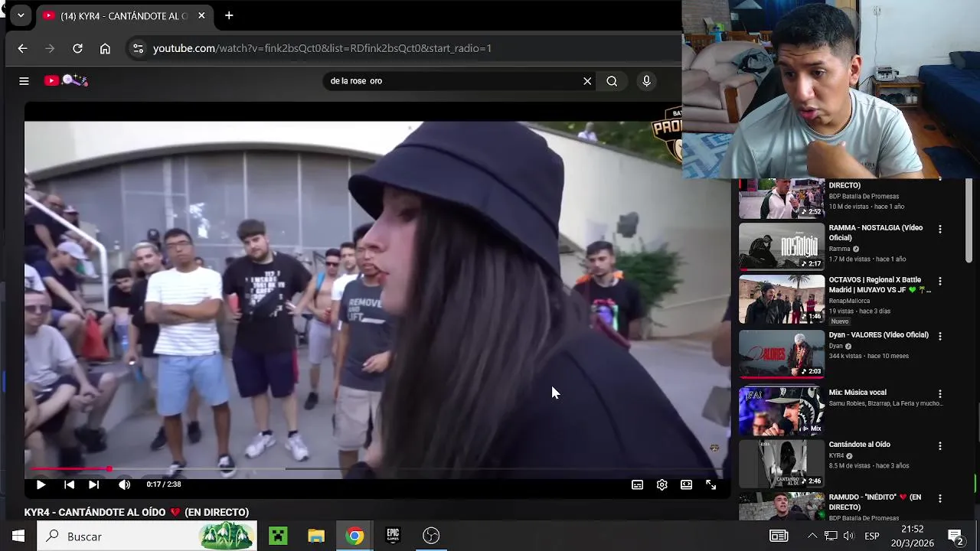The width and height of the screenshot is (980, 551).
Task: Open options menu for Mix: Música vocal
Action: pos(940,393)
